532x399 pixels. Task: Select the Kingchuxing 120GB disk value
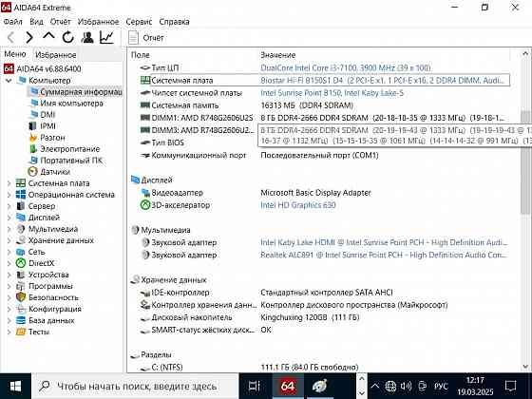310,317
